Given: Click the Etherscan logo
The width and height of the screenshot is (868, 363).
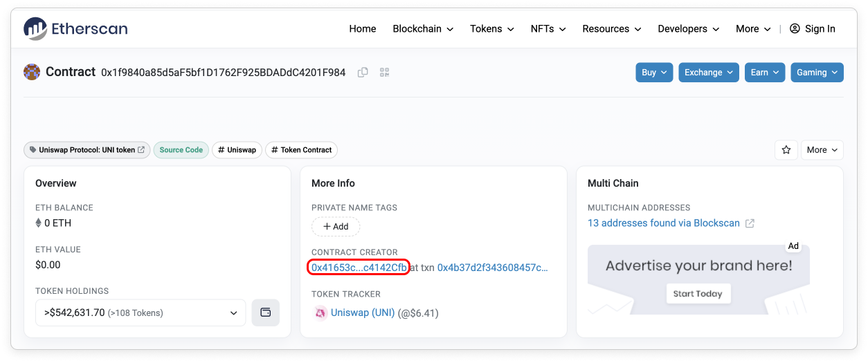Looking at the screenshot, I should pos(75,29).
